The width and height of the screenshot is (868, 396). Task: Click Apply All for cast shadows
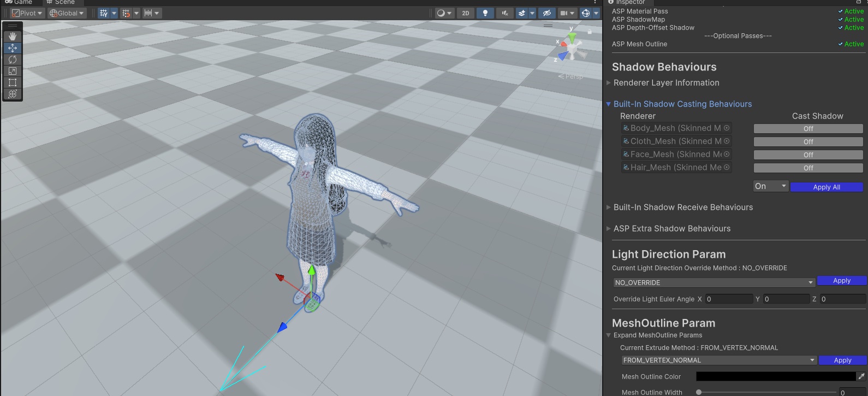coord(826,187)
